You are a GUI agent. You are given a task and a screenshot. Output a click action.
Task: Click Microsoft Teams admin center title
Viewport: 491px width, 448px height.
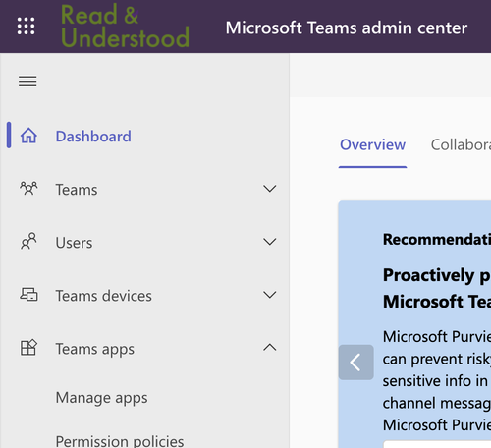point(347,28)
